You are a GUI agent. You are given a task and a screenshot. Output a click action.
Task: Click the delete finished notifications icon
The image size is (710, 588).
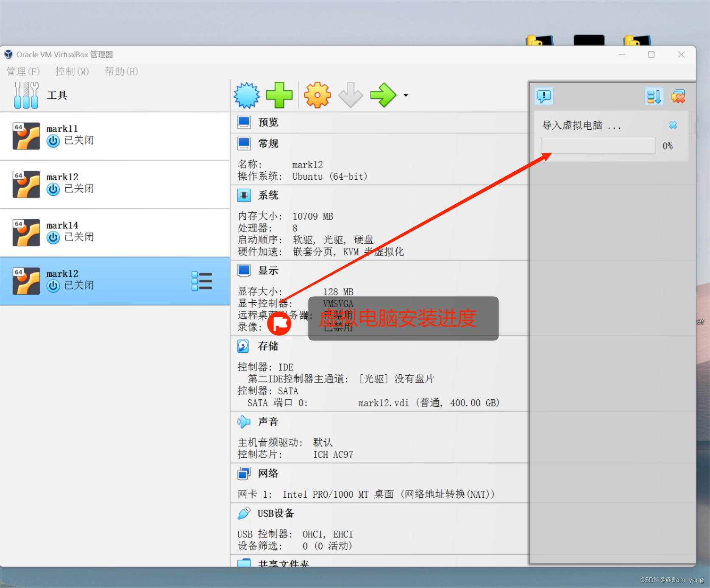click(678, 96)
